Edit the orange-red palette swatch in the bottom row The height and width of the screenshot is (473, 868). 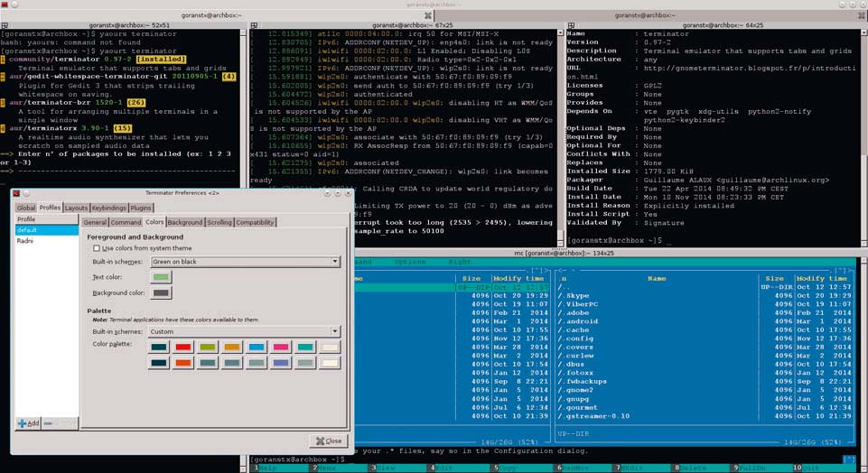(x=183, y=363)
